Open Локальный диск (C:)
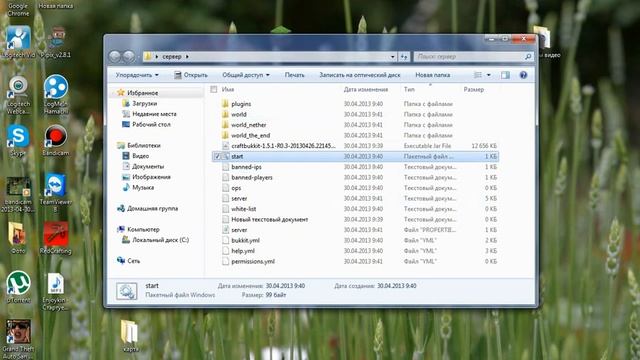The height and width of the screenshot is (360, 640). 160,240
